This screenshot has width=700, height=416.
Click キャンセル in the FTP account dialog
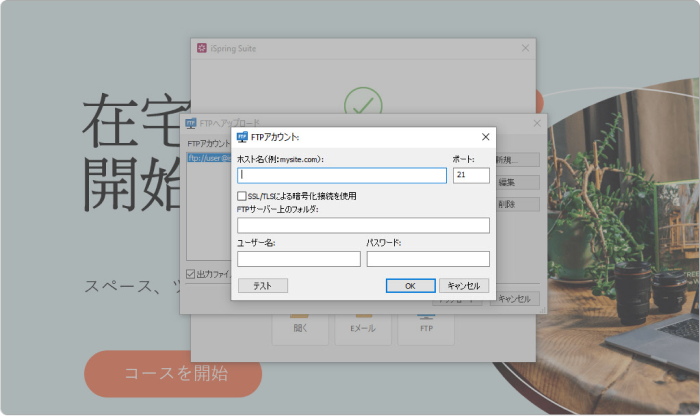(x=464, y=286)
